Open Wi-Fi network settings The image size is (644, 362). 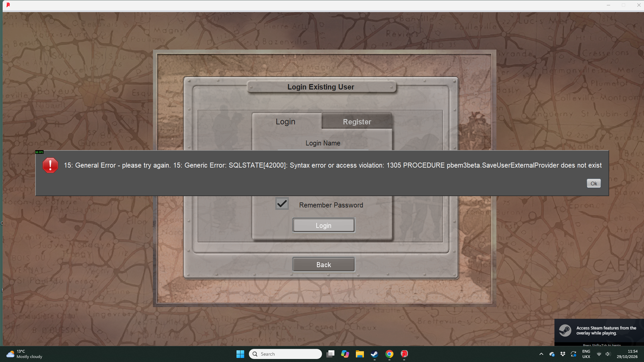(599, 354)
